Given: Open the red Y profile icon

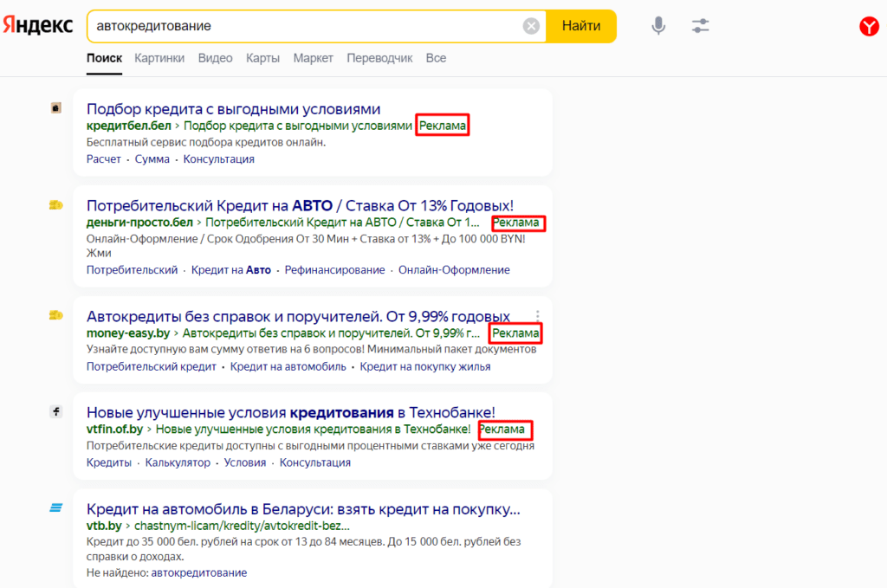Looking at the screenshot, I should coord(869,26).
